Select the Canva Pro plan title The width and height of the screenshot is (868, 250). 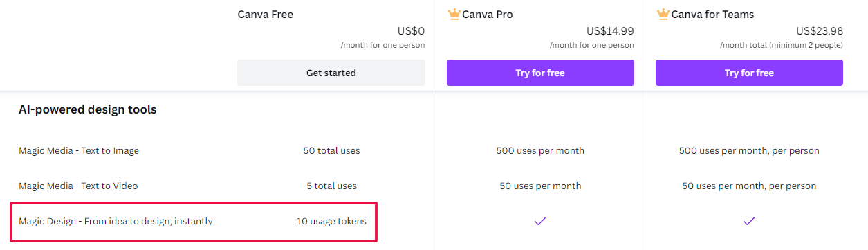[488, 15]
